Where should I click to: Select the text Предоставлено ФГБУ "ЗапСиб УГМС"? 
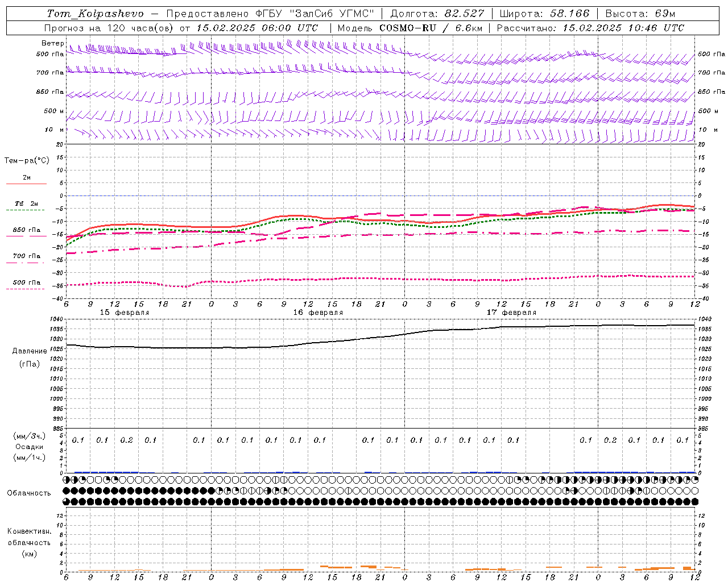[x=270, y=14]
